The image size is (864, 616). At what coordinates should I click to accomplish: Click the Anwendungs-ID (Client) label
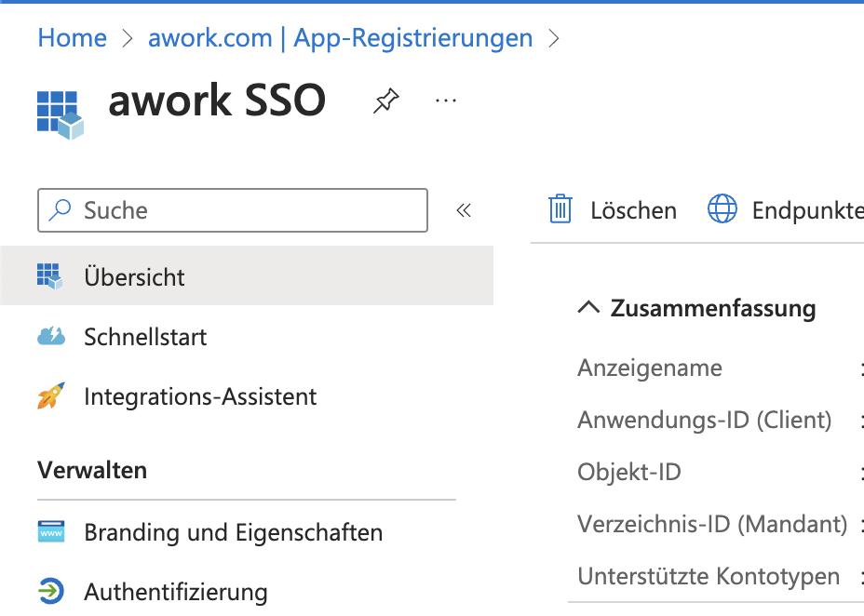pos(704,420)
